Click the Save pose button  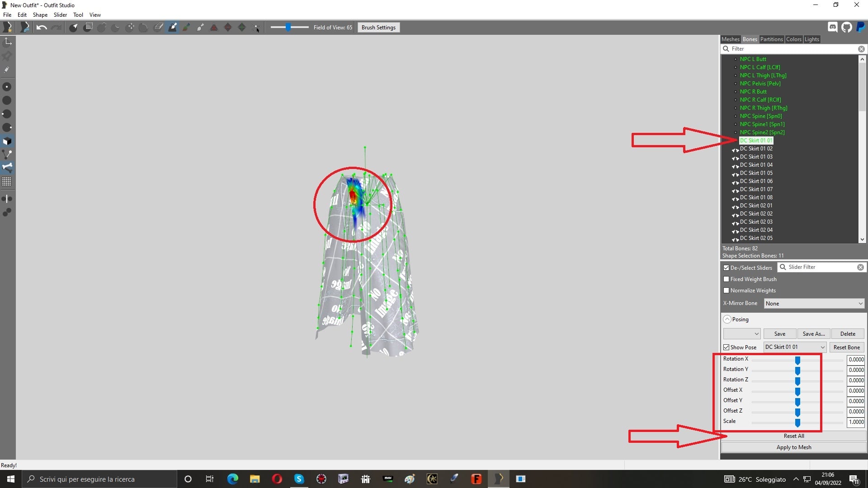[779, 334]
